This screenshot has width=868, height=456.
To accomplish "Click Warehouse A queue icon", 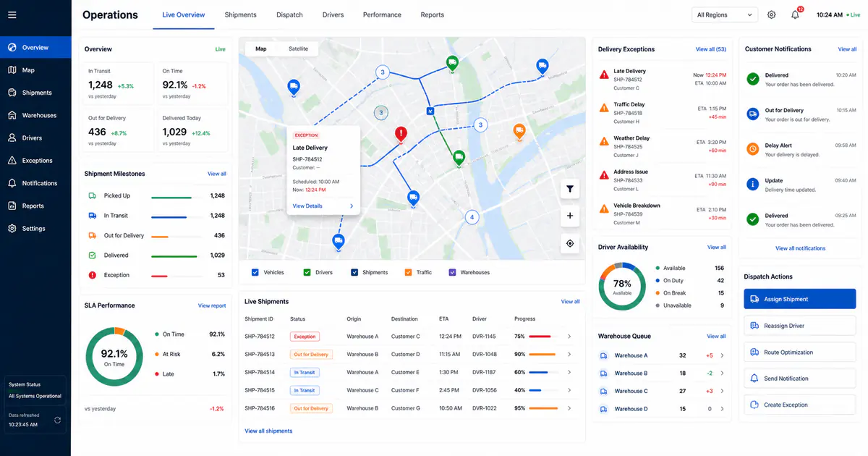I will click(x=604, y=355).
